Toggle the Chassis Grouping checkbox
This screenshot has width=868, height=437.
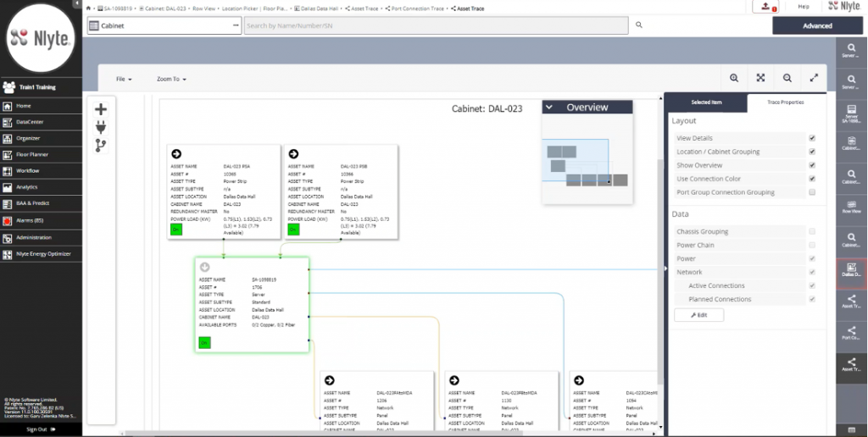pyautogui.click(x=812, y=232)
